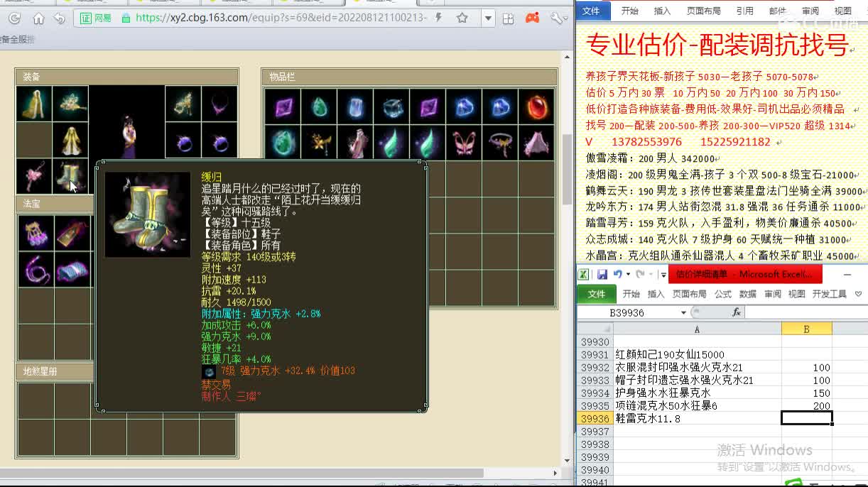
Task: Select the purple whip treasure in 法宝 panel
Action: (x=34, y=270)
